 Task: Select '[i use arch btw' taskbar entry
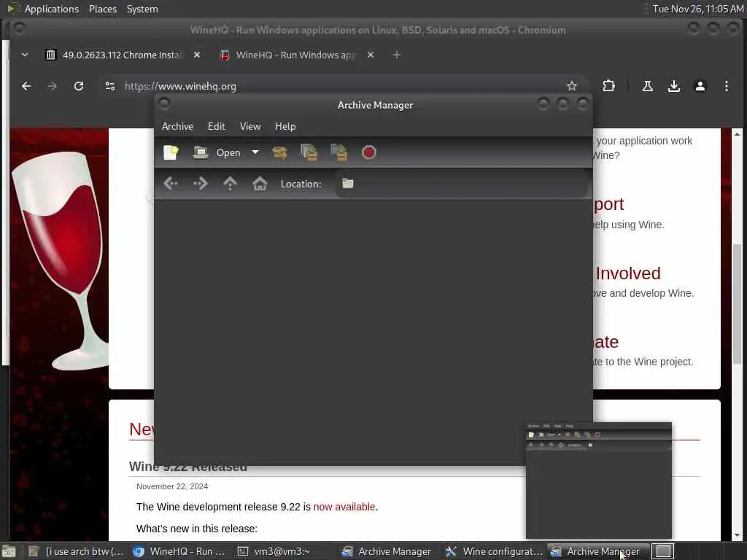pos(76,551)
